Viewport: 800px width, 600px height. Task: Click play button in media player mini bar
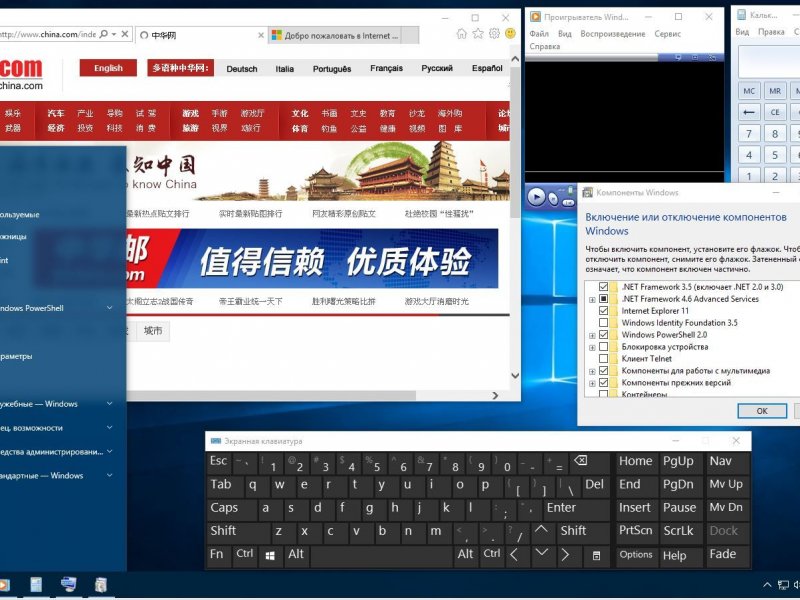click(x=536, y=196)
